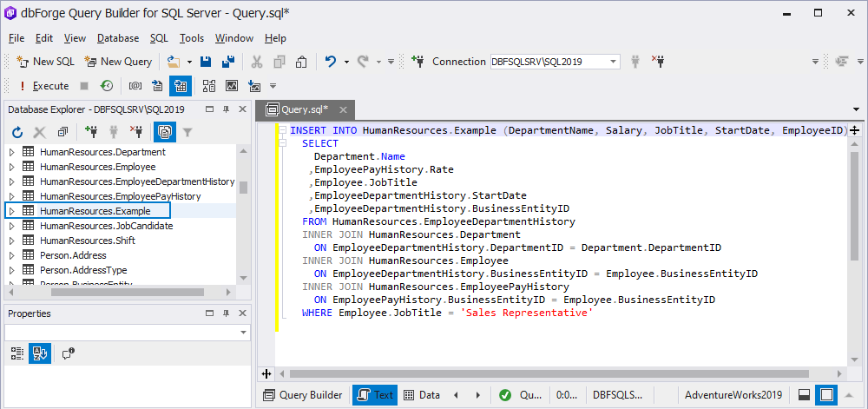
Task: Toggle Alphabetical sort icon in Properties
Action: [40, 353]
